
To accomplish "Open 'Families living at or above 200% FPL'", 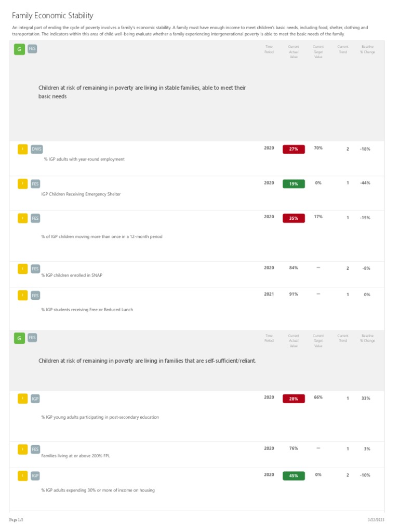I will pos(76,456).
